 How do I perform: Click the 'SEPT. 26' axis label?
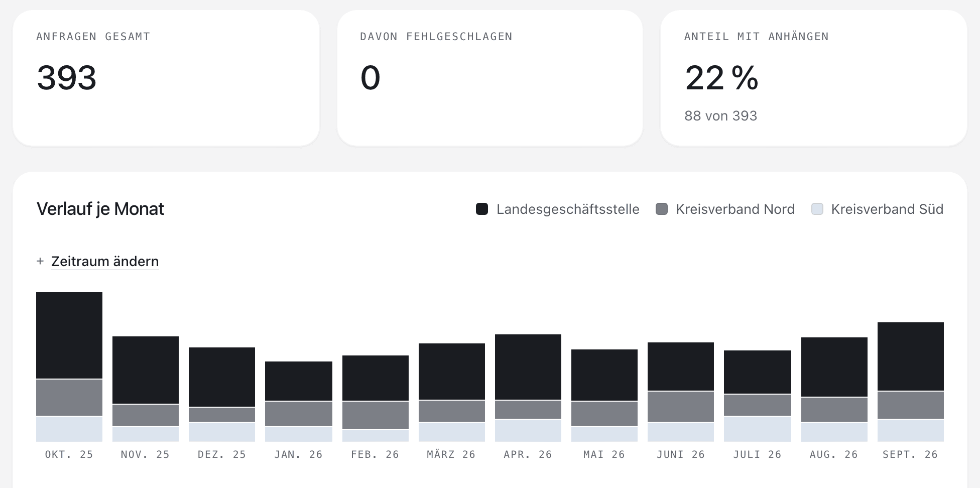coord(911,454)
